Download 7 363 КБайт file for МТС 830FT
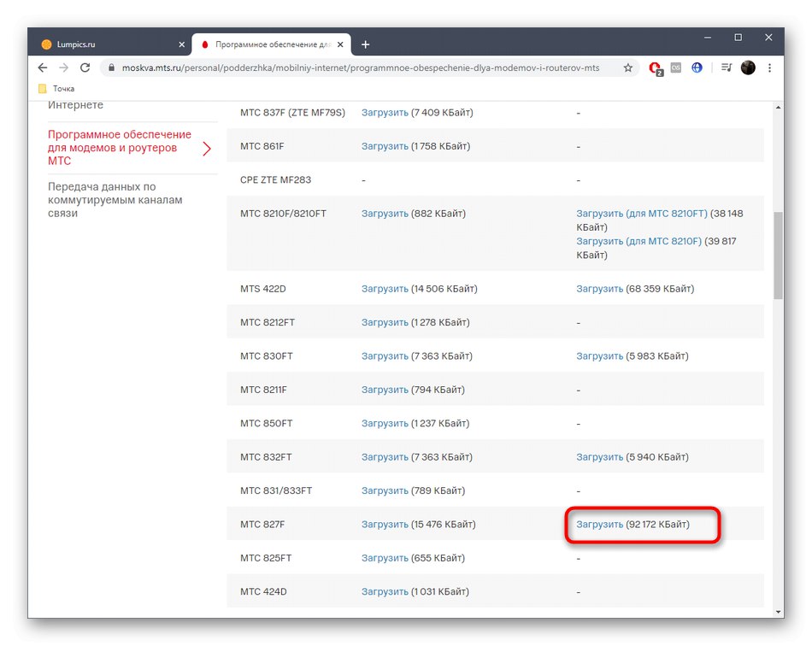 [x=385, y=356]
